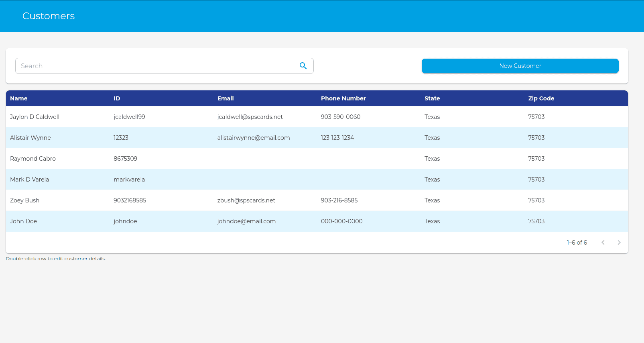Viewport: 644px width, 343px height.
Task: Focus the Search input field
Action: pos(156,66)
